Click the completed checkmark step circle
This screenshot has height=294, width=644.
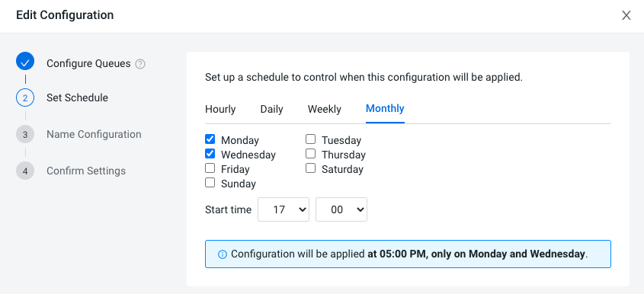point(25,62)
